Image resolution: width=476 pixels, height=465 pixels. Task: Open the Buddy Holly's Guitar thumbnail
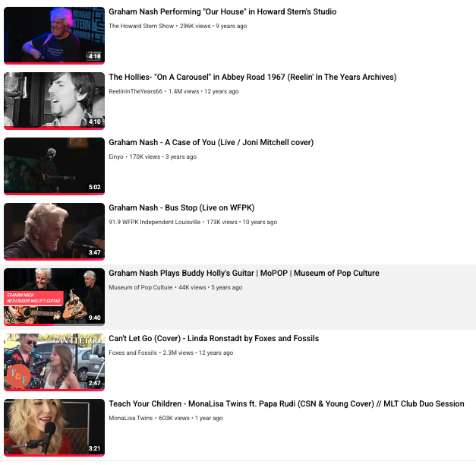coord(54,297)
